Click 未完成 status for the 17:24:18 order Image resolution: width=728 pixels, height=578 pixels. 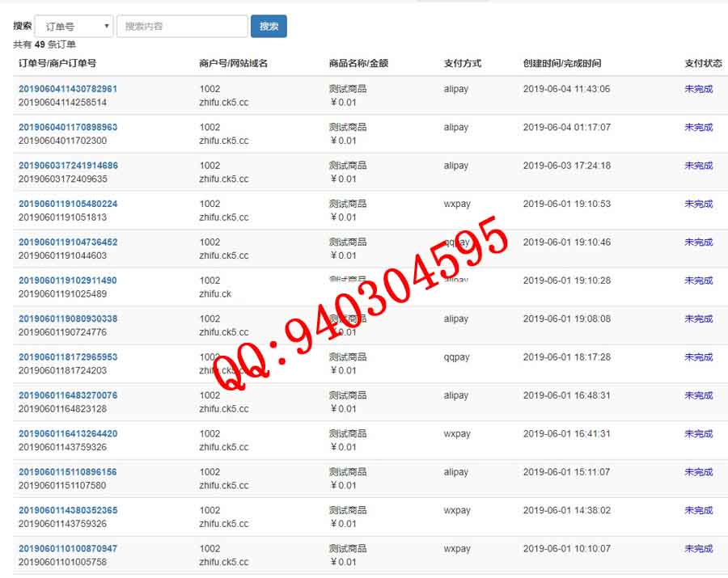click(x=698, y=166)
